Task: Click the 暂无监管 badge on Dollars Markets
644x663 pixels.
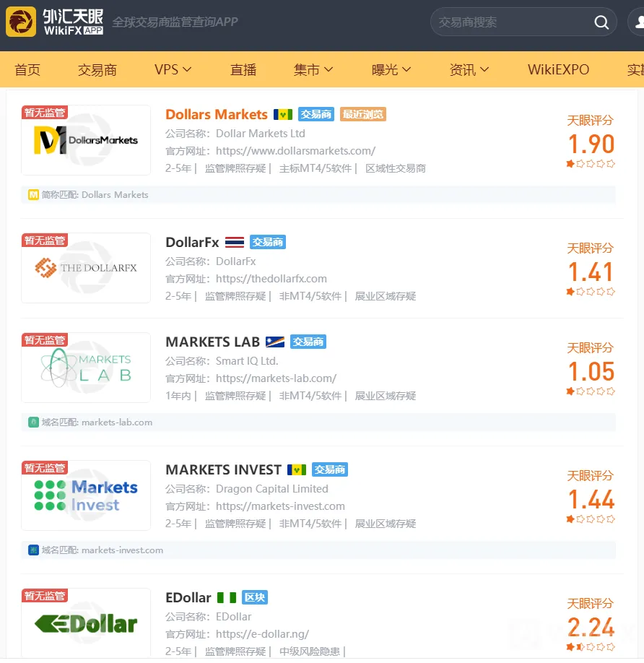Action: [x=45, y=113]
